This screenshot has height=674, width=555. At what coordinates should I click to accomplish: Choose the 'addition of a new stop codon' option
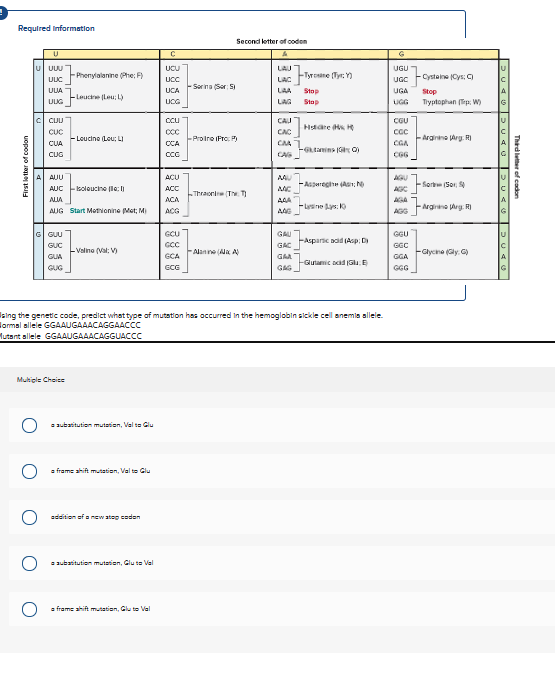click(x=29, y=517)
